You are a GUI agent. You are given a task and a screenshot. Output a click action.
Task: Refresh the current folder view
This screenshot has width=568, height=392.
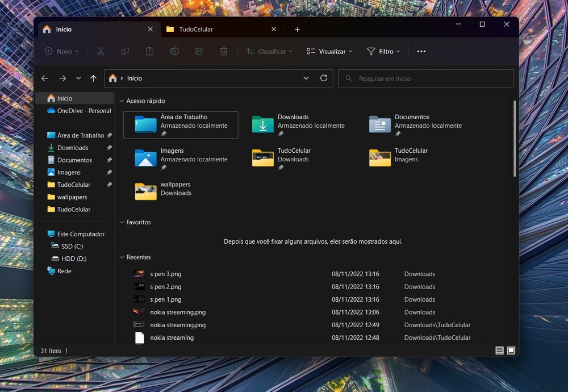[324, 78]
